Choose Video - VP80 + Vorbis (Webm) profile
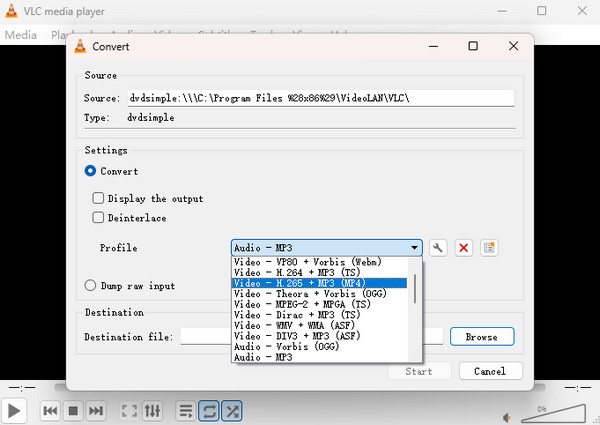 point(320,262)
